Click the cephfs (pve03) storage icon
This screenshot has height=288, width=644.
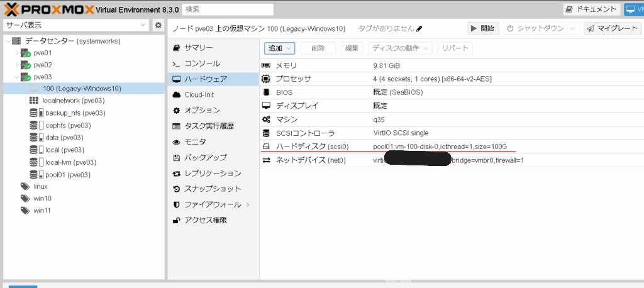click(x=36, y=125)
